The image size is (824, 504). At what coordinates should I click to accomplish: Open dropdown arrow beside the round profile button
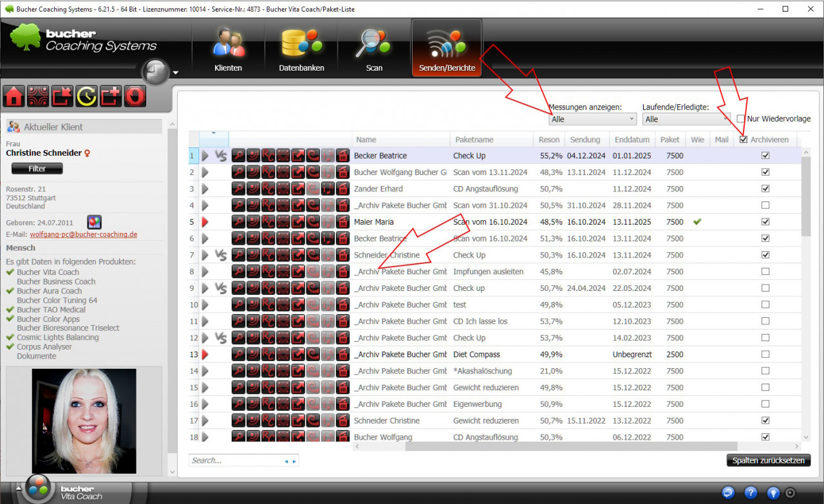[176, 73]
